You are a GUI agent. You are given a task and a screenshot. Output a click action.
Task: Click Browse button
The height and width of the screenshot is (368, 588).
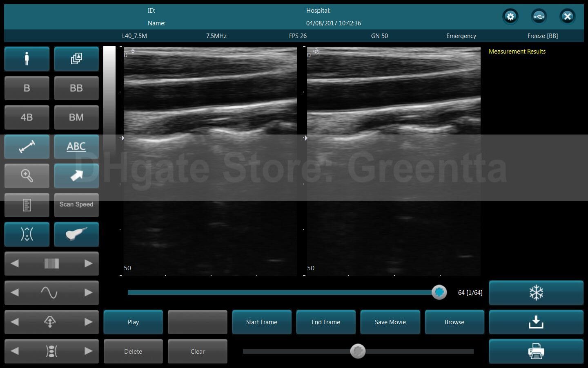click(x=454, y=322)
